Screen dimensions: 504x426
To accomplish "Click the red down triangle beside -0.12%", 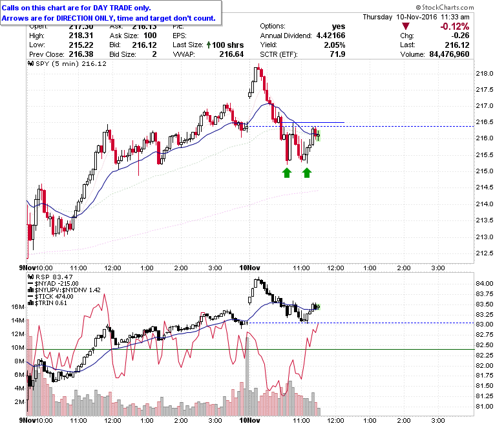I will click(x=406, y=27).
